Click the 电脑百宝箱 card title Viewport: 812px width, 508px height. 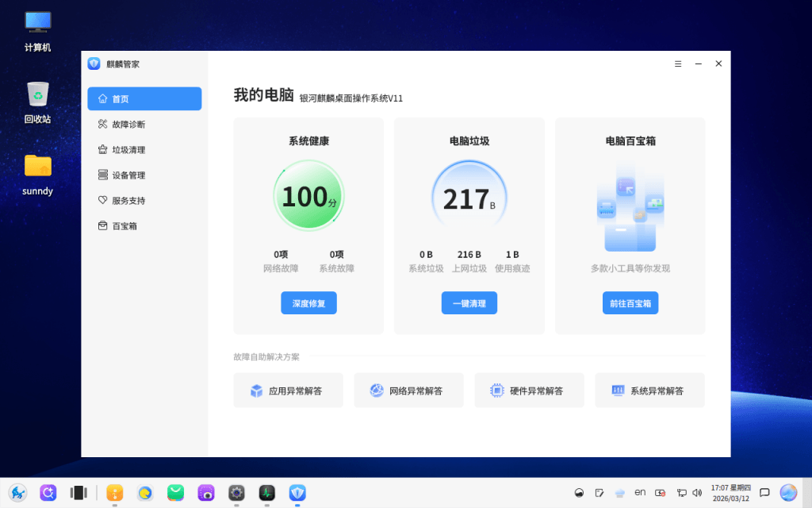coord(630,141)
